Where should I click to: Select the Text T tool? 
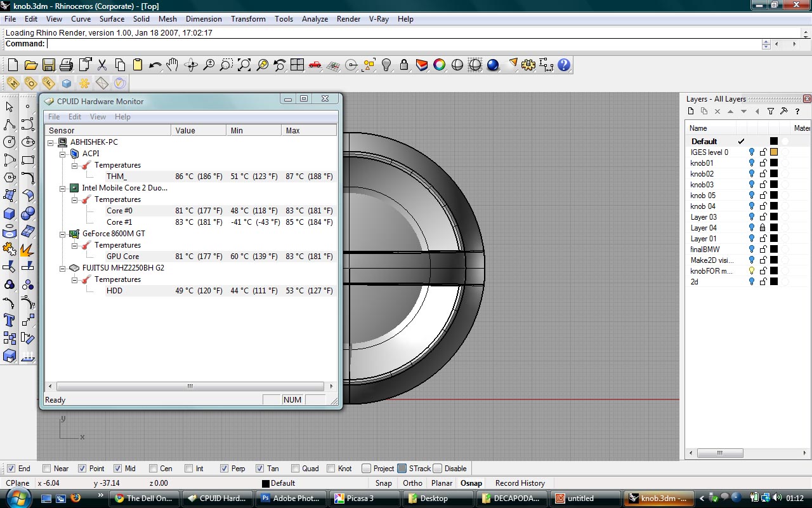[x=10, y=320]
